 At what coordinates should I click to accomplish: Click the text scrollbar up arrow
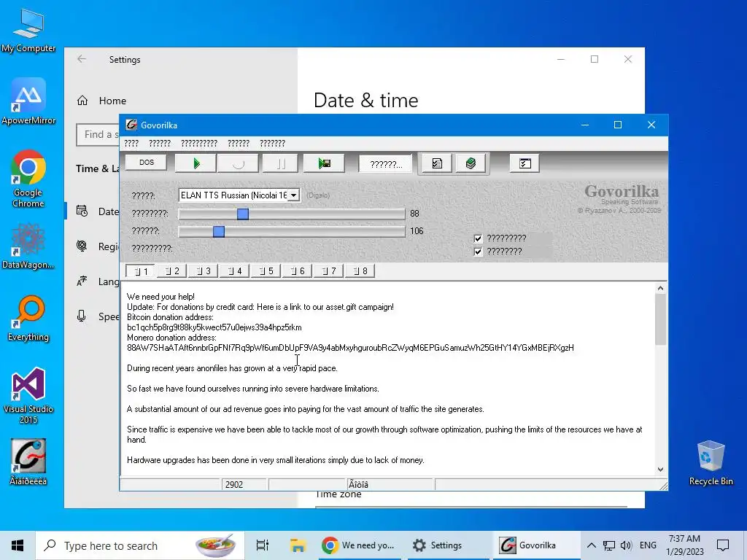tap(660, 288)
